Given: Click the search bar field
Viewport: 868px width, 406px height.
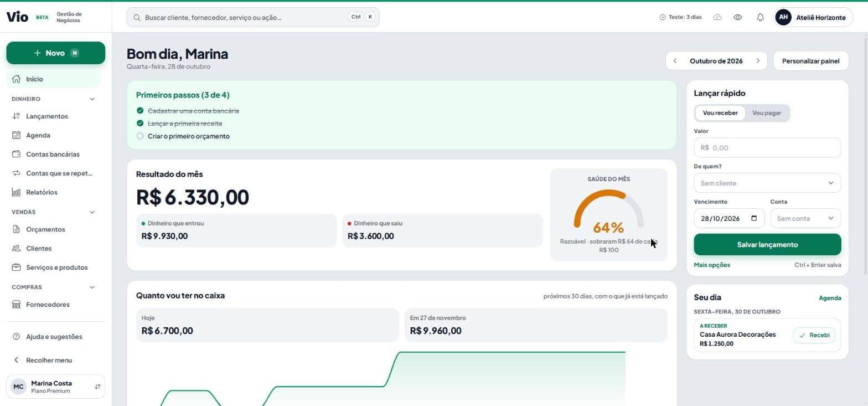Looking at the screenshot, I should [x=253, y=17].
